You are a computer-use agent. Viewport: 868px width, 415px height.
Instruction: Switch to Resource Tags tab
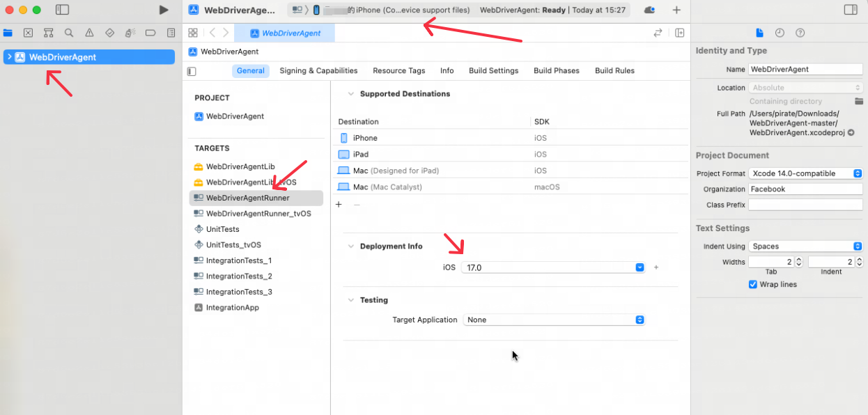pyautogui.click(x=398, y=70)
